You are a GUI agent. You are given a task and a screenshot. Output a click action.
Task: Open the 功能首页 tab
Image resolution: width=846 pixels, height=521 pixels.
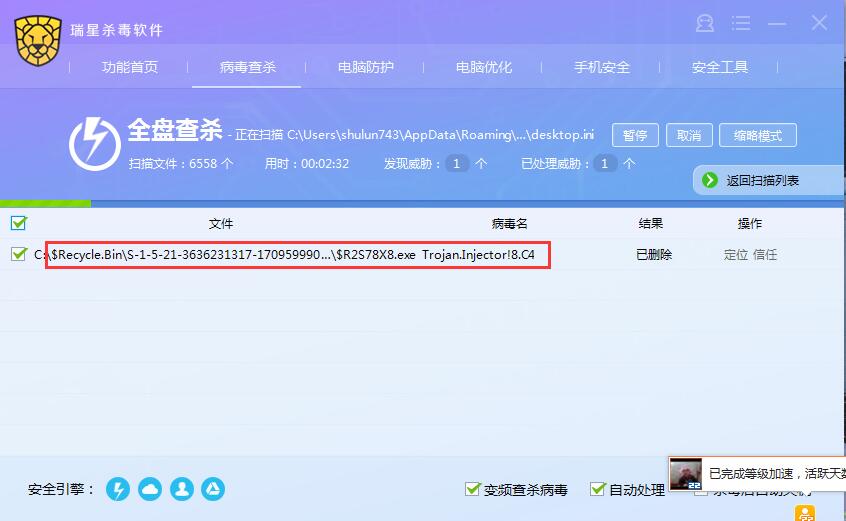[129, 67]
